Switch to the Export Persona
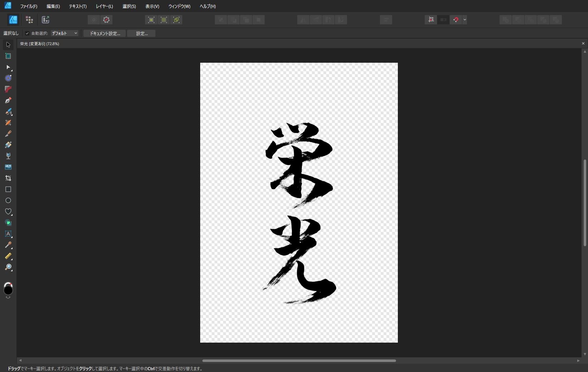 (45, 20)
